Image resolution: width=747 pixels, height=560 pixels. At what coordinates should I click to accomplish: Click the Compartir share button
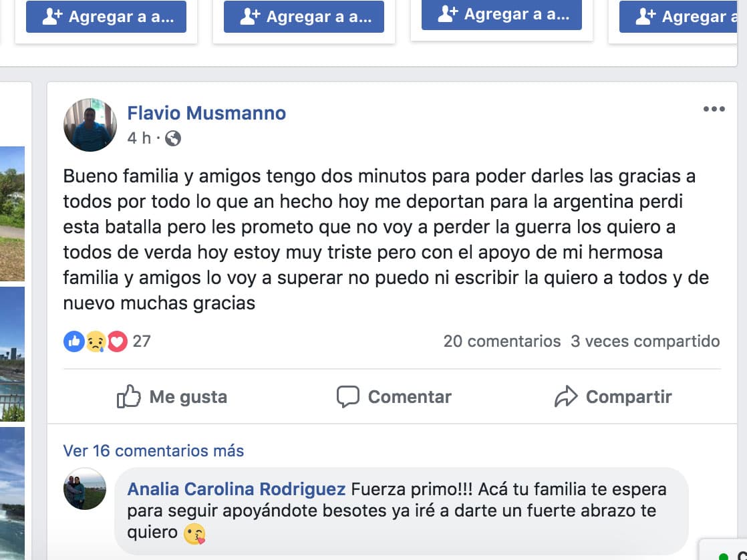point(613,397)
